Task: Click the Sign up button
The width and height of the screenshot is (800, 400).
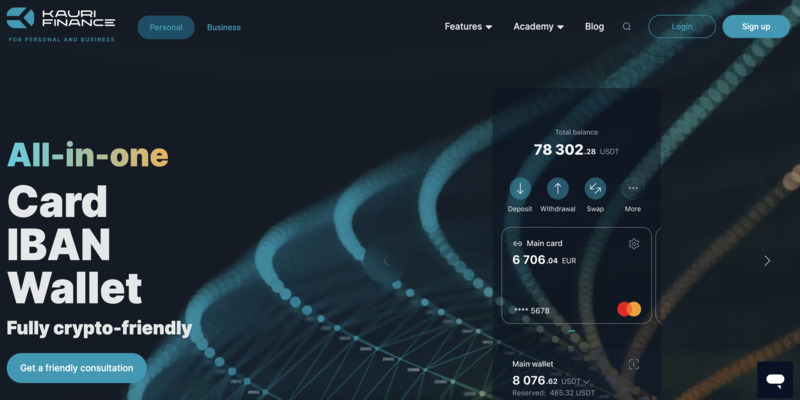Action: (x=756, y=27)
